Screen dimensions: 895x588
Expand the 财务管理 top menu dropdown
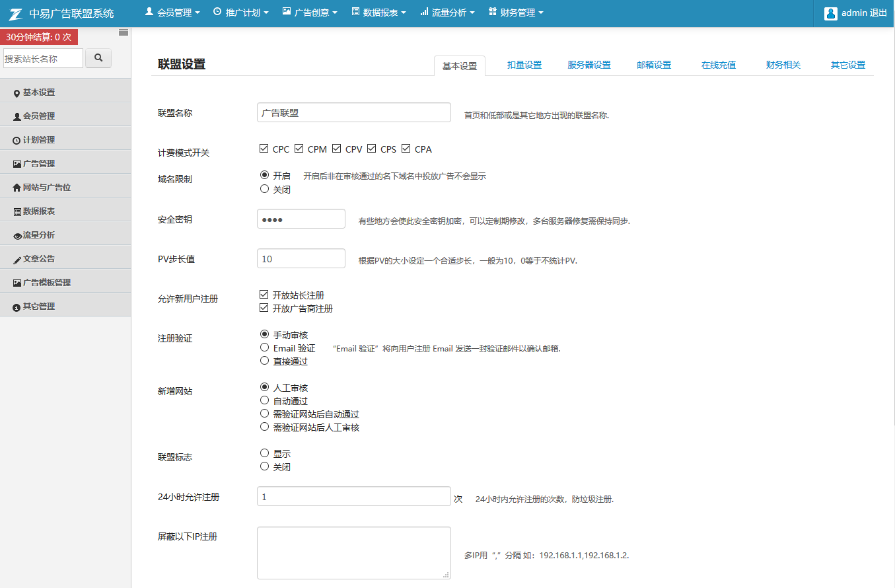(516, 13)
